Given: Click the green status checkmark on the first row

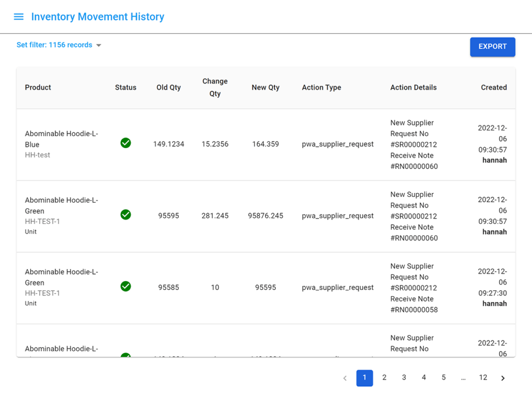Looking at the screenshot, I should click(125, 143).
